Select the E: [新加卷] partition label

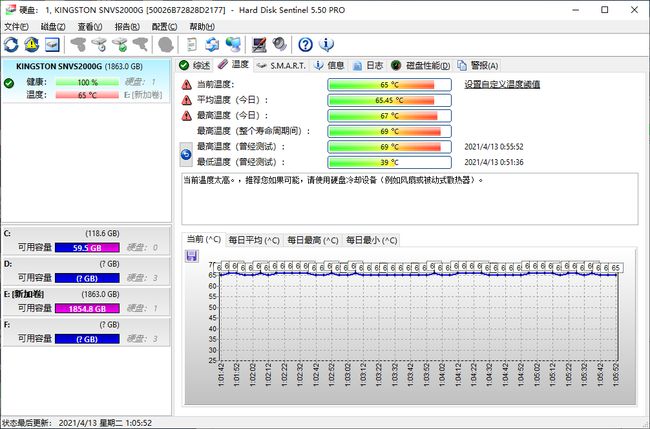[24, 294]
